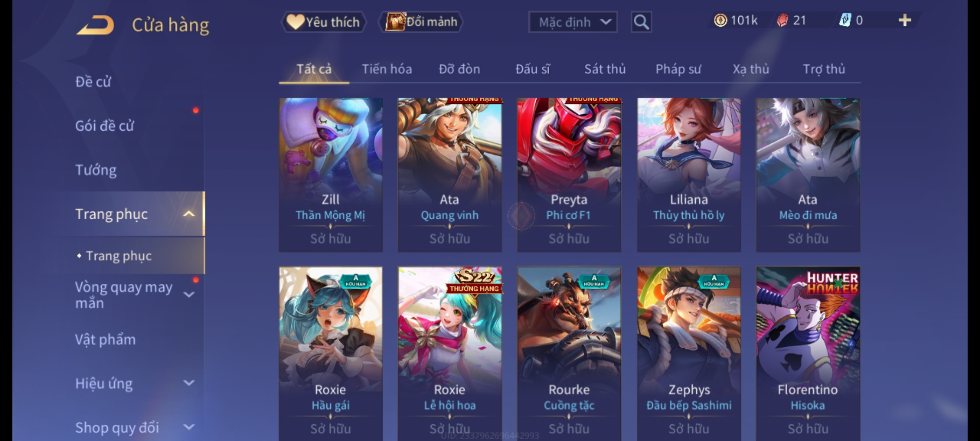
Task: Collapse the Trang phục sidebar section
Action: (189, 214)
